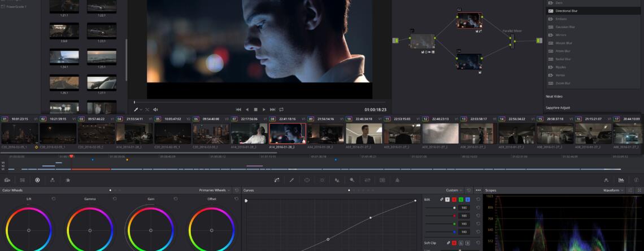Open the Camera Raw palette icon
The image size is (644, 251).
click(x=7, y=179)
